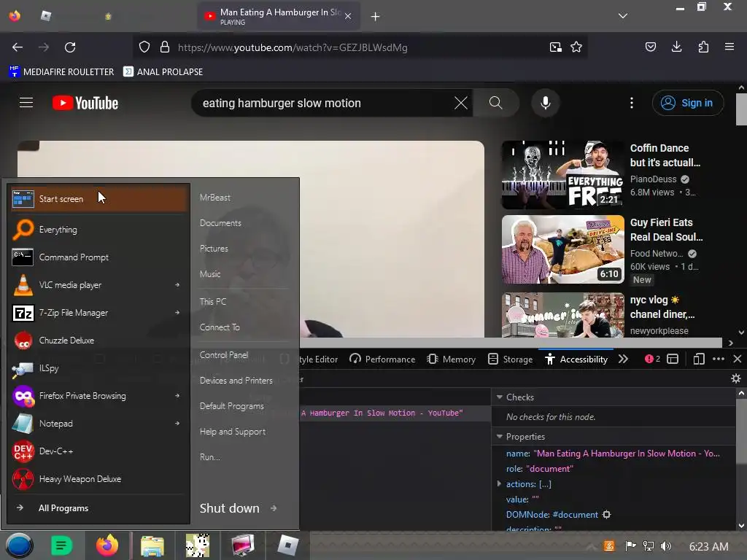Viewport: 747px width, 560px height.
Task: Switch to DevTools Performance tab
Action: [x=382, y=359]
